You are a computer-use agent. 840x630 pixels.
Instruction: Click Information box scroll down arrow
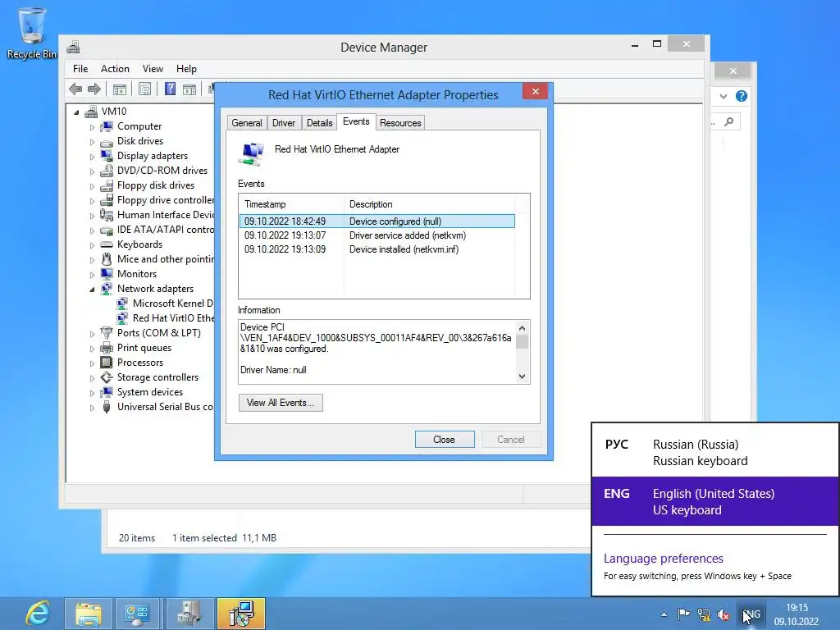coord(523,377)
